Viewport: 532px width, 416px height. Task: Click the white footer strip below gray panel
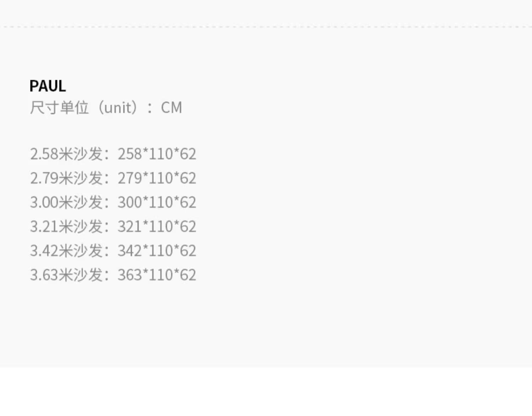(x=266, y=392)
